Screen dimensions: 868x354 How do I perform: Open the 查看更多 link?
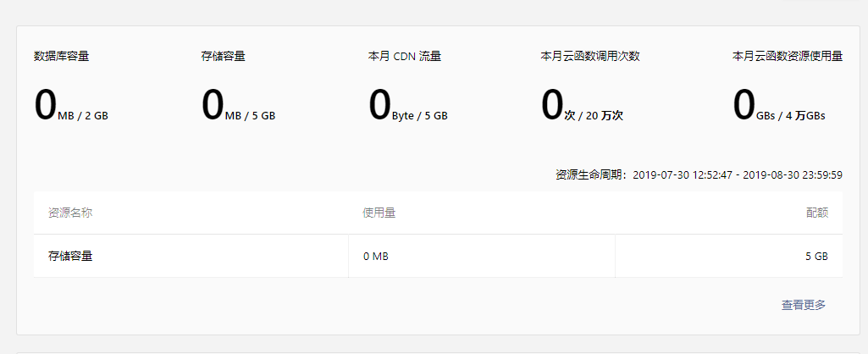[x=803, y=305]
